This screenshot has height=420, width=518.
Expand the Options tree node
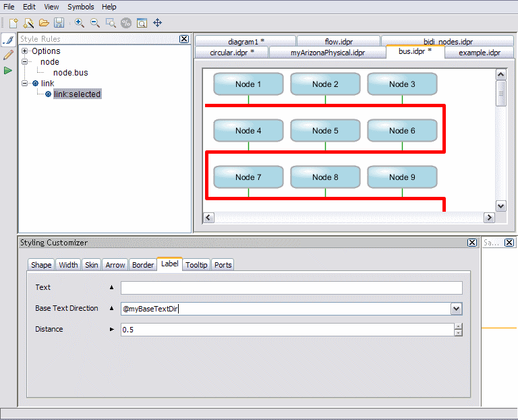pyautogui.click(x=25, y=51)
